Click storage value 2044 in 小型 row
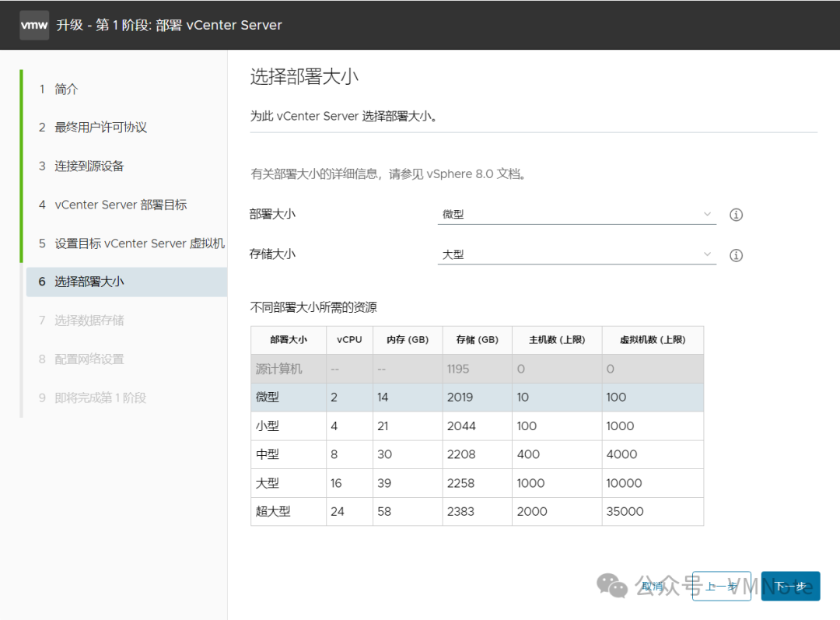 (461, 426)
